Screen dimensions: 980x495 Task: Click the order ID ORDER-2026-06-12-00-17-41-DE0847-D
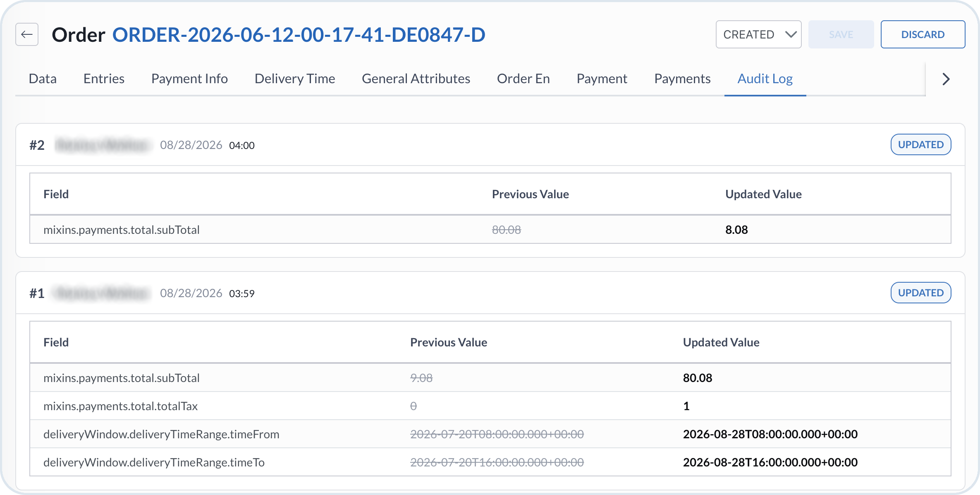coord(299,35)
